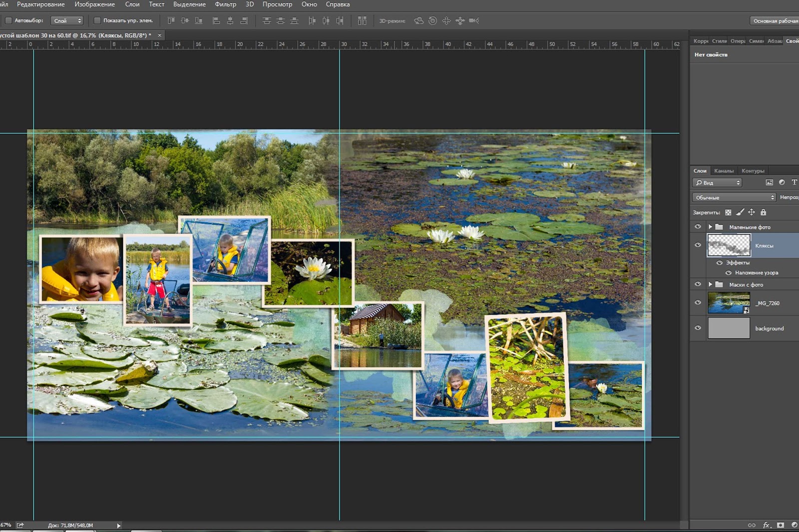The height and width of the screenshot is (532, 799).
Task: Open the Фильтр menu
Action: pos(225,4)
